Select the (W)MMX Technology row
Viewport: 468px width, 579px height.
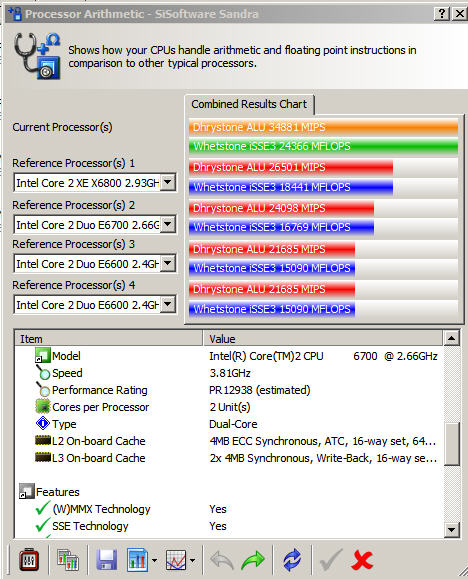coord(229,509)
